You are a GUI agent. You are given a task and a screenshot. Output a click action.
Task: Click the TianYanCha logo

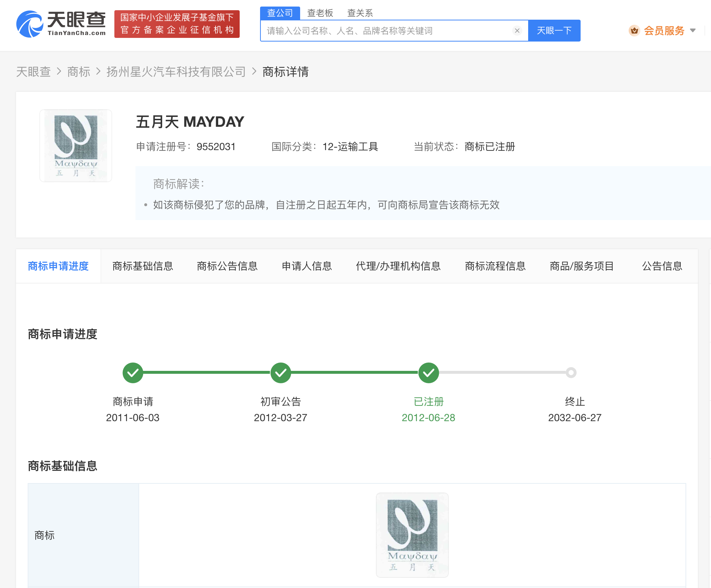click(x=61, y=24)
